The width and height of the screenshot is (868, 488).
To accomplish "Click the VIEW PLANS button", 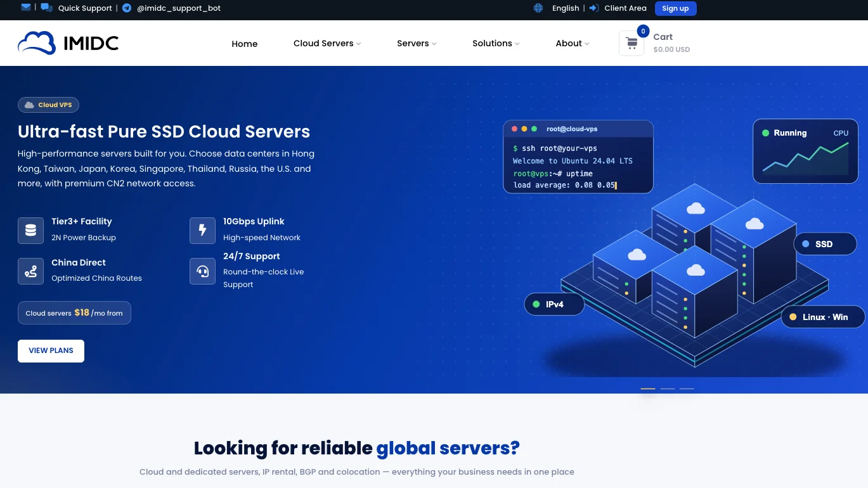I will tap(51, 350).
